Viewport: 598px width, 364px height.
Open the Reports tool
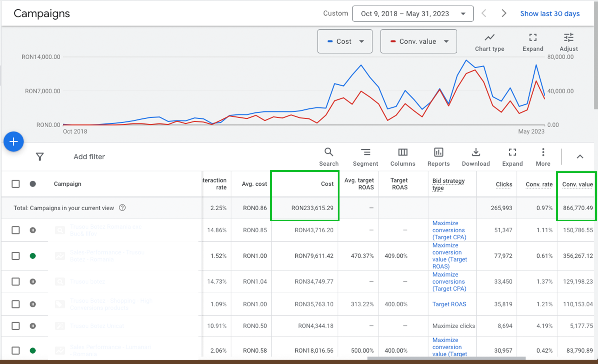(438, 157)
